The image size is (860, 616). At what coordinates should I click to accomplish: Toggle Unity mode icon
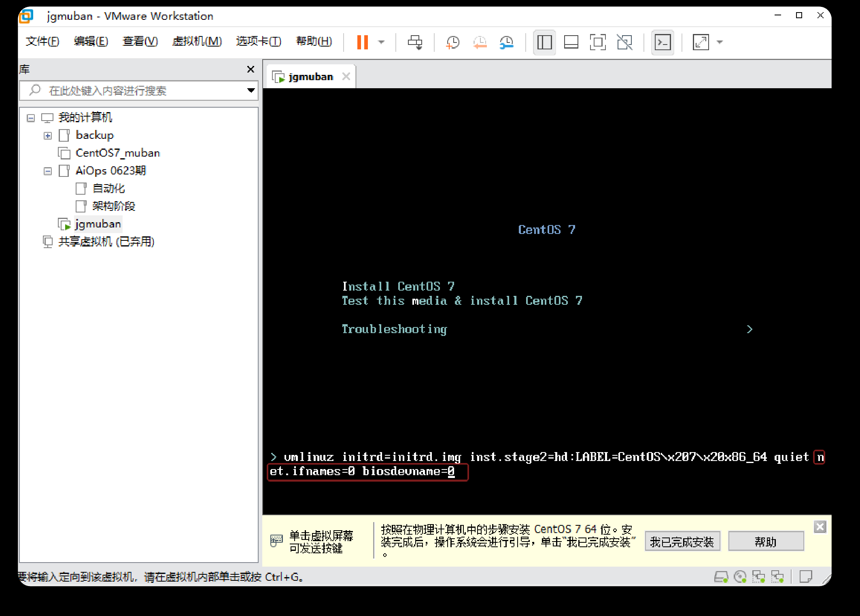click(624, 42)
